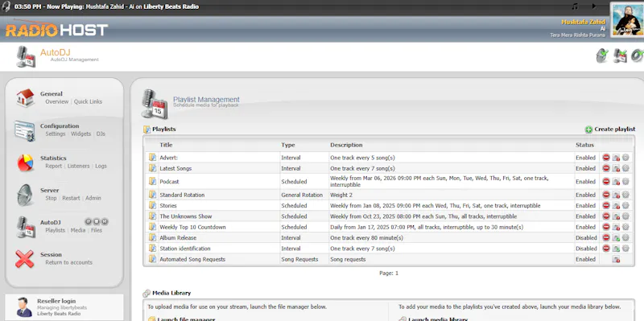Open the Overview link under General

56,102
